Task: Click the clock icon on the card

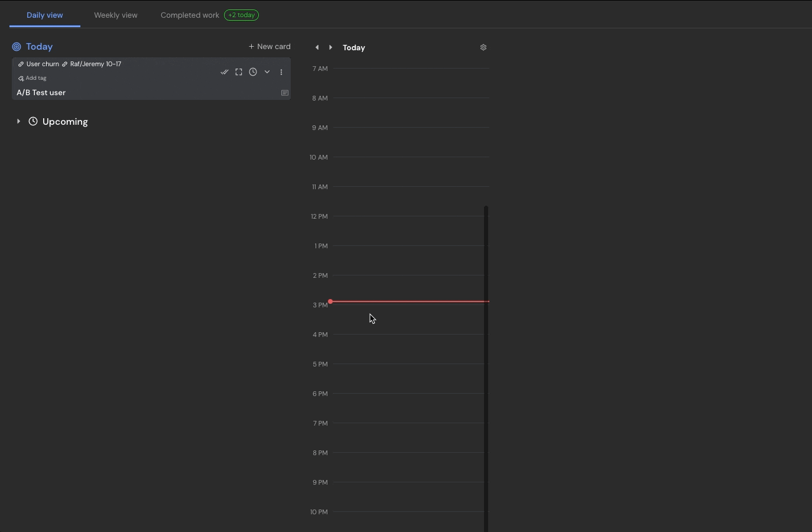Action: click(x=253, y=72)
